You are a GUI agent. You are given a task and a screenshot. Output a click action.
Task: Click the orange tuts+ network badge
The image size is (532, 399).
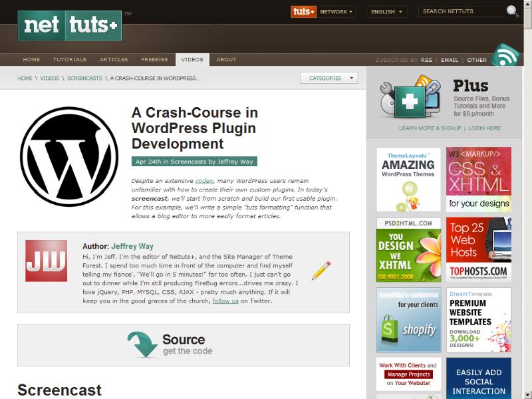303,11
